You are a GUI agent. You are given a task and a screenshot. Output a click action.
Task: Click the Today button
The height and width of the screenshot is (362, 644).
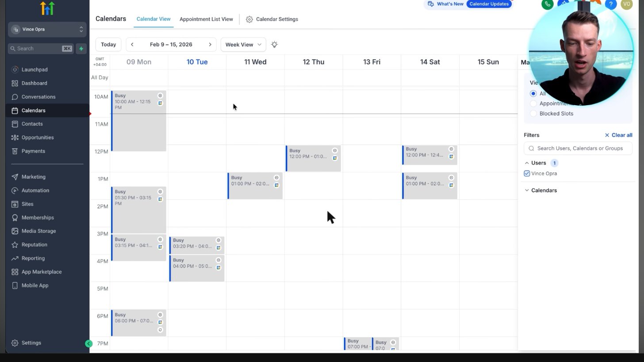coord(108,45)
